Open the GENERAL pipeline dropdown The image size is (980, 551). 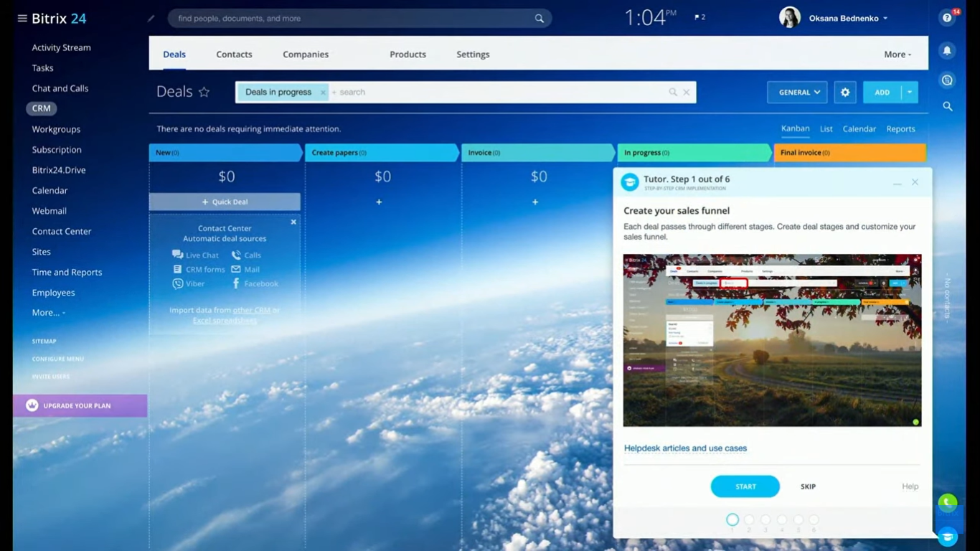pyautogui.click(x=797, y=92)
